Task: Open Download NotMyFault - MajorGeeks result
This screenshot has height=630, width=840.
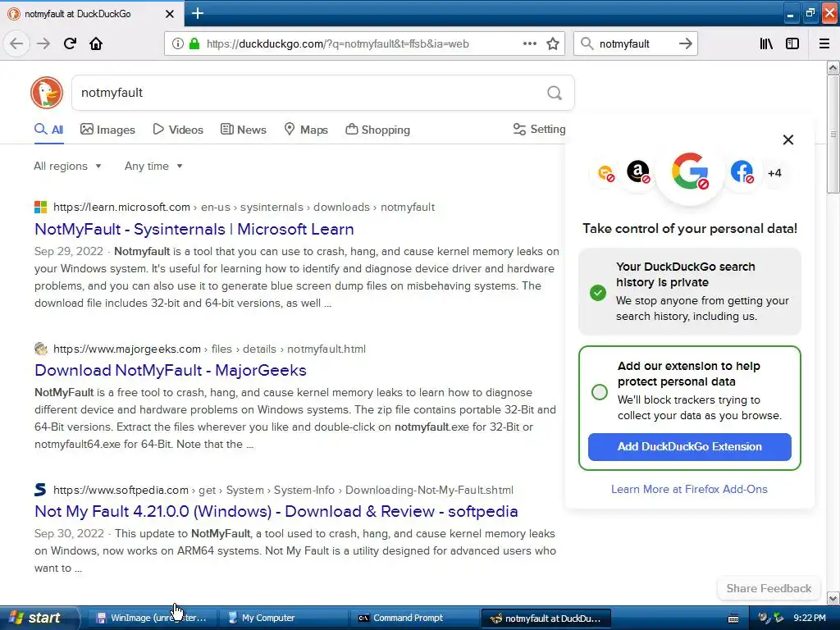Action: coord(171,370)
